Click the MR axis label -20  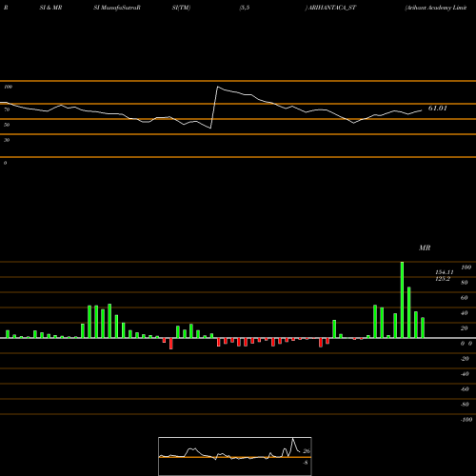(465, 359)
